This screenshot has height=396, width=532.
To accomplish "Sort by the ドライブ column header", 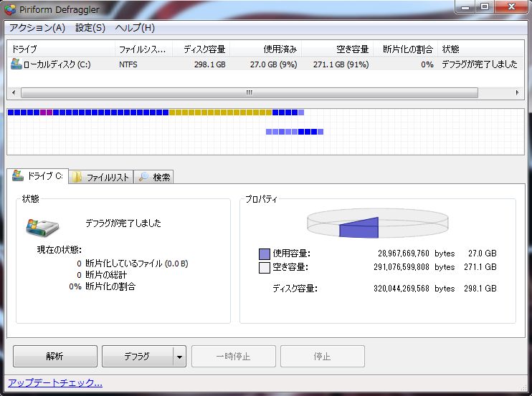I will (x=62, y=49).
